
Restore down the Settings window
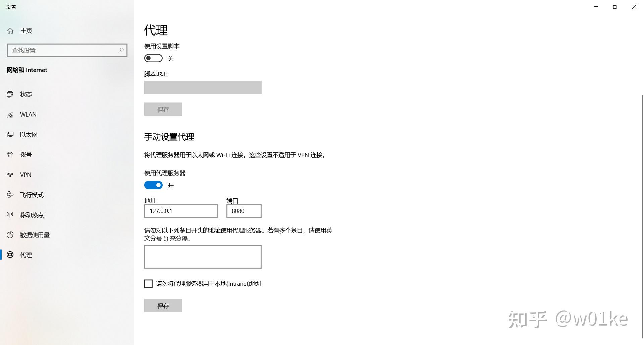click(x=615, y=7)
